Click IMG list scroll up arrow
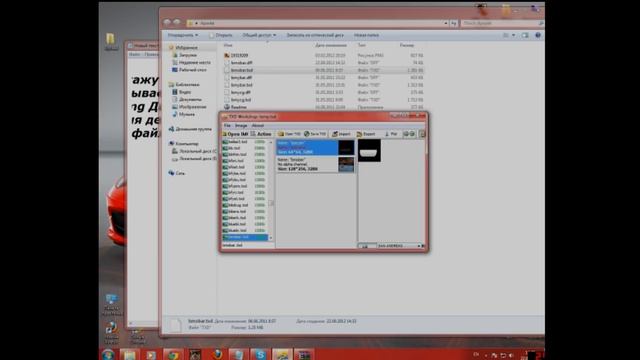The width and height of the screenshot is (640, 360). click(271, 142)
